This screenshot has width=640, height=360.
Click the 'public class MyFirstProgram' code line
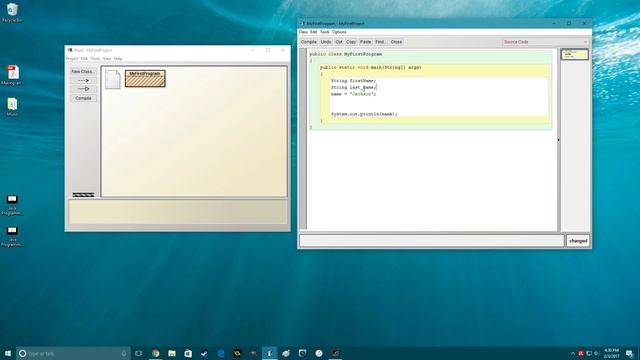point(345,54)
